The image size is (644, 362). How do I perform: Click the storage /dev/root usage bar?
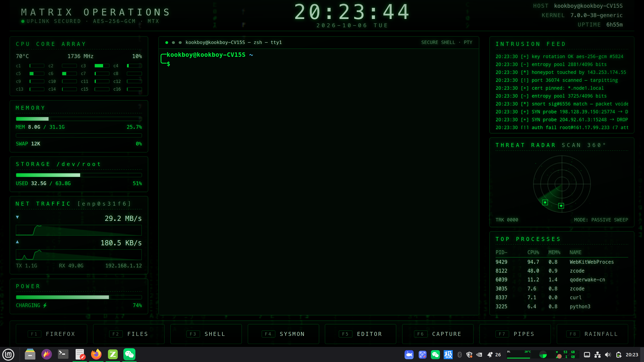[79, 175]
